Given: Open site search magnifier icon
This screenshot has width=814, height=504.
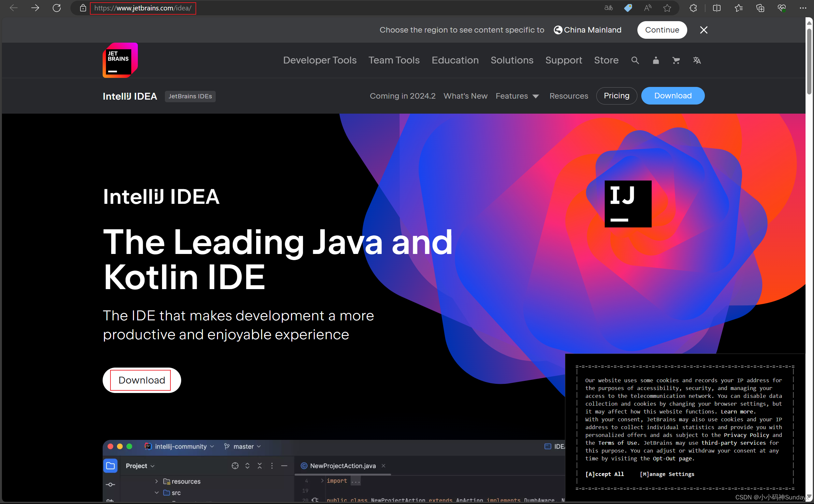Looking at the screenshot, I should tap(635, 60).
